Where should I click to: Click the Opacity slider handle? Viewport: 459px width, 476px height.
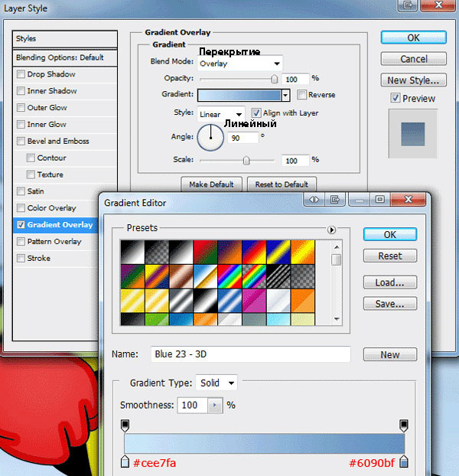coord(274,79)
